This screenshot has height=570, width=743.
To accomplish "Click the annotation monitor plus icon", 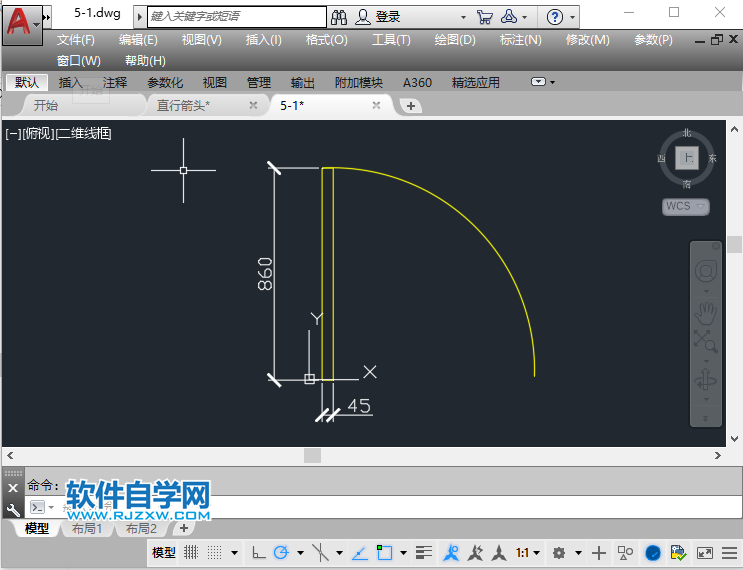I will tap(599, 553).
